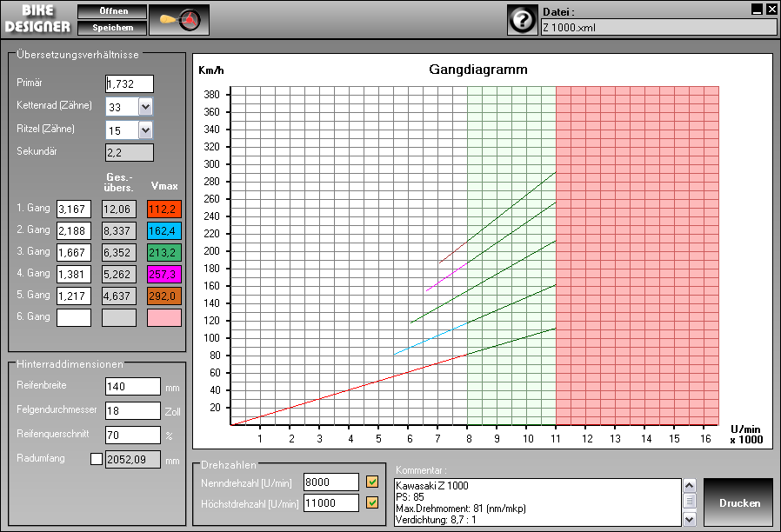Open the Kettenrad (Zähne) dropdown
The height and width of the screenshot is (532, 781).
click(145, 107)
